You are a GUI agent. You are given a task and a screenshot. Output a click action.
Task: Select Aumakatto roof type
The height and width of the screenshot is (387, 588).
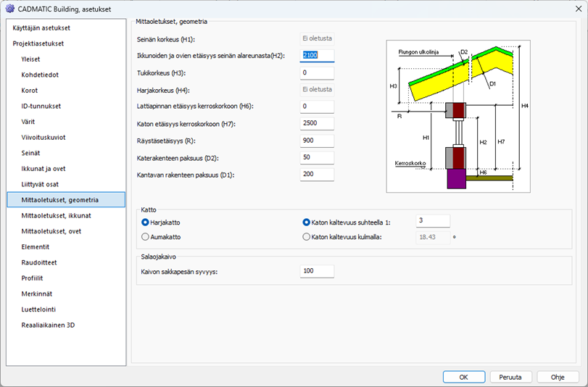pos(146,236)
